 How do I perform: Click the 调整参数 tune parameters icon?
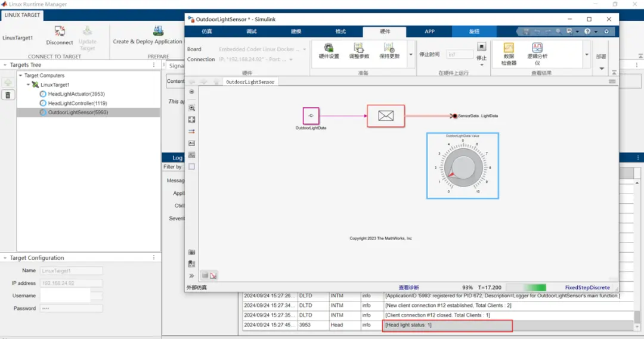coord(358,48)
